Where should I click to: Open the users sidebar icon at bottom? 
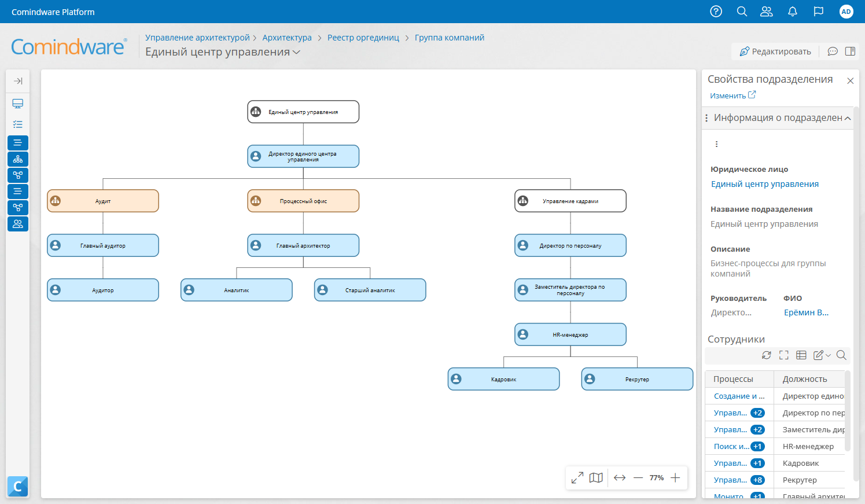[x=18, y=224]
